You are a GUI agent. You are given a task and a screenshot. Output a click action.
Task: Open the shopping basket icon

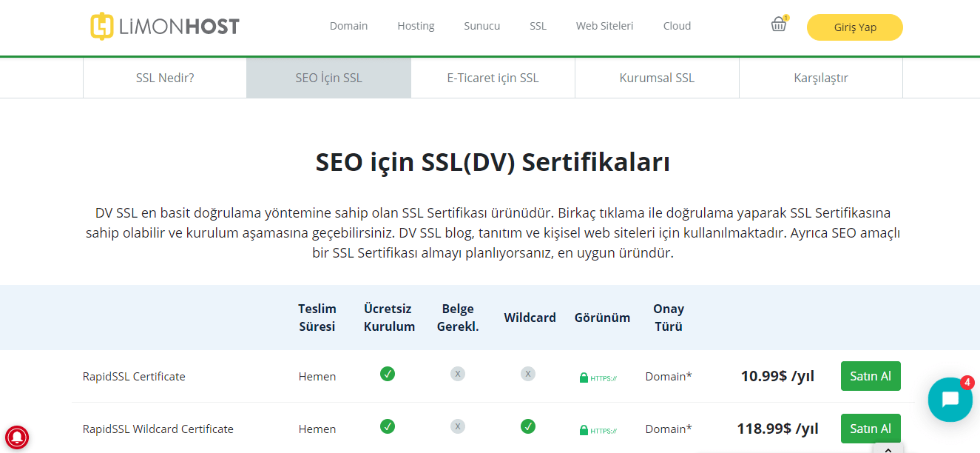pos(779,25)
